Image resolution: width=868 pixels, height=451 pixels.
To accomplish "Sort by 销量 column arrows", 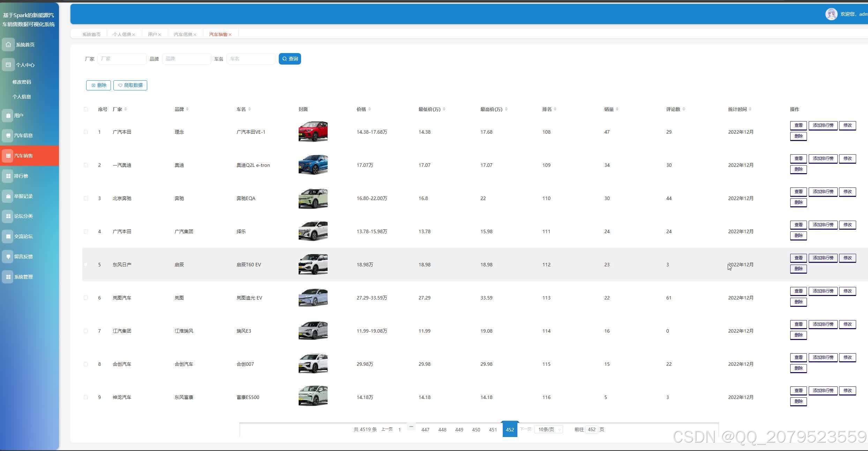I will [x=617, y=109].
